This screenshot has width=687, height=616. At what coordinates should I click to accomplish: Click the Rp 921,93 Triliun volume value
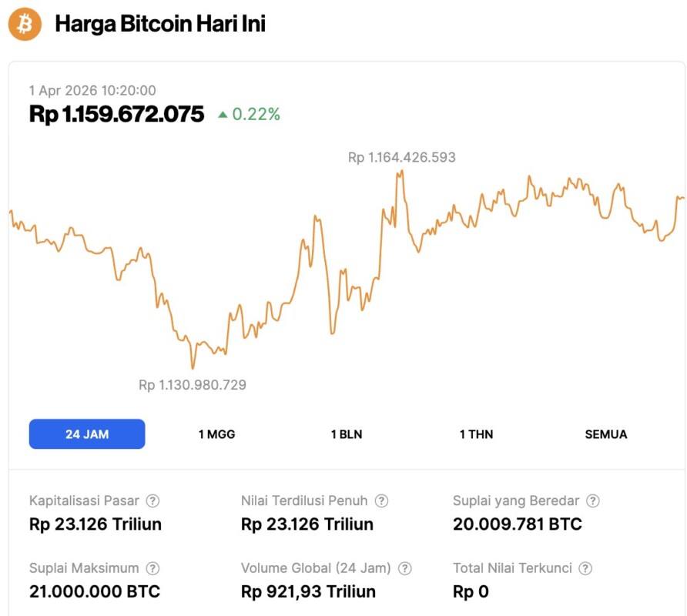[x=308, y=592]
